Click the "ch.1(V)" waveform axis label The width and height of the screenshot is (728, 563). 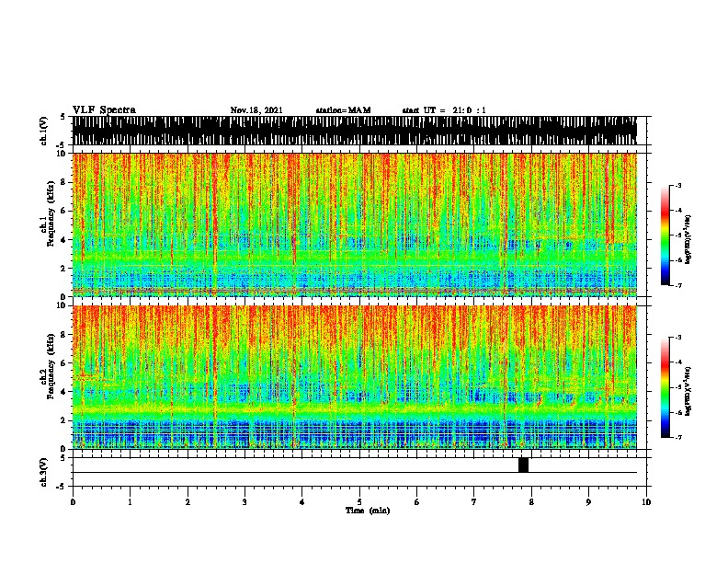click(44, 131)
